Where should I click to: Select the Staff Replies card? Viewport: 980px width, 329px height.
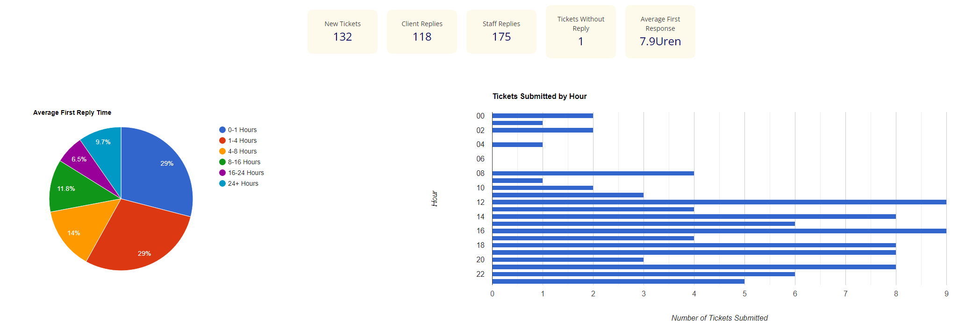pyautogui.click(x=501, y=31)
